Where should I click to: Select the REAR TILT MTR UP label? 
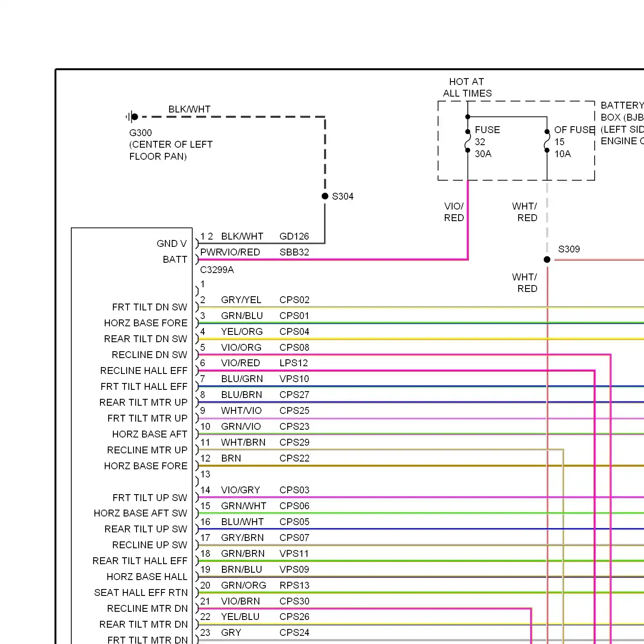pyautogui.click(x=143, y=403)
